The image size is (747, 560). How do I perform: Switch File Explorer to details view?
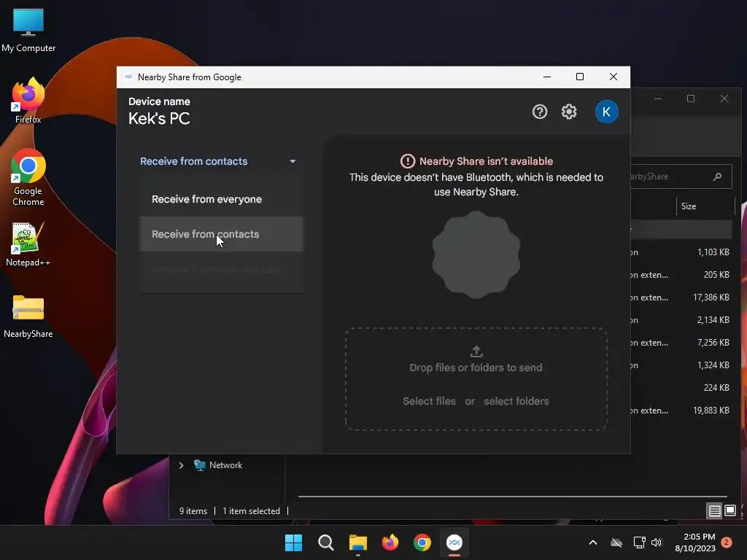pos(715,511)
